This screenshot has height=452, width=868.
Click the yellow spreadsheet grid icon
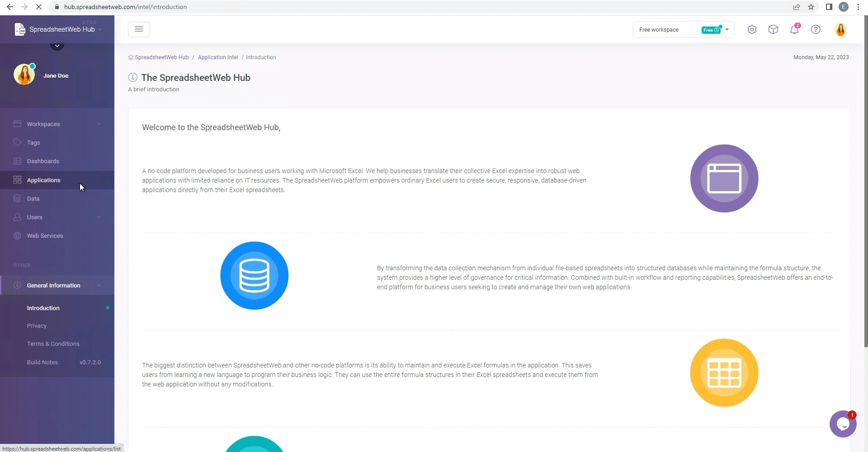pyautogui.click(x=724, y=373)
